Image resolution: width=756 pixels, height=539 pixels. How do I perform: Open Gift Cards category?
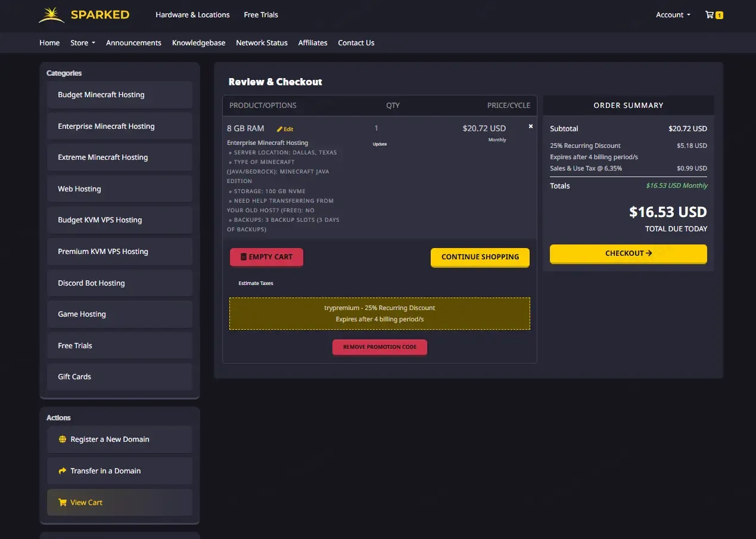pos(120,377)
